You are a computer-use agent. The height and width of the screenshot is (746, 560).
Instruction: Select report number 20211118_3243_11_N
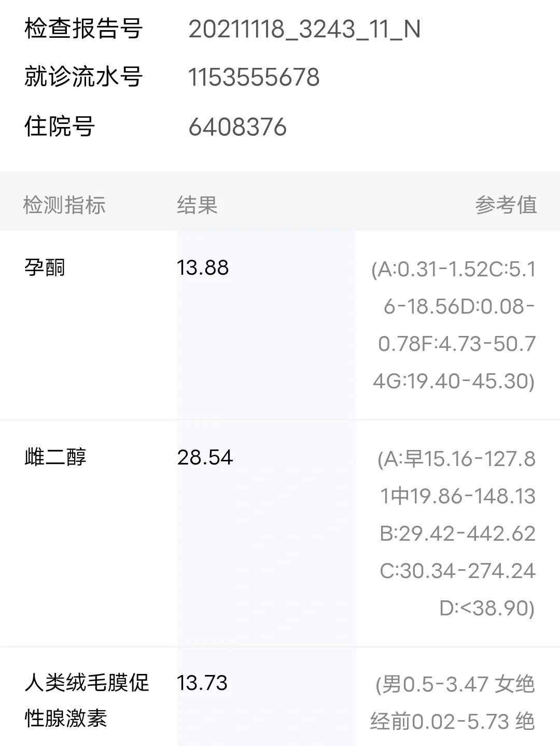(304, 30)
